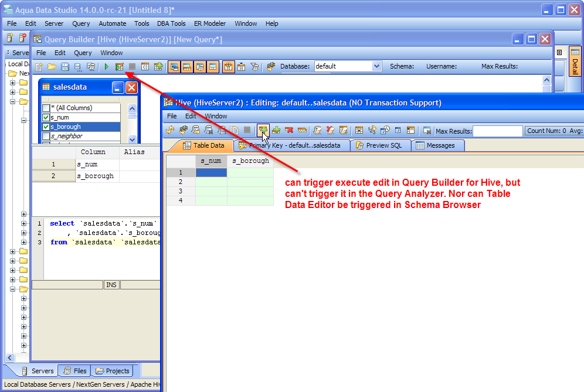Screen dimensions: 584x392
Task: Open the DBA Tools menu
Action: point(171,23)
